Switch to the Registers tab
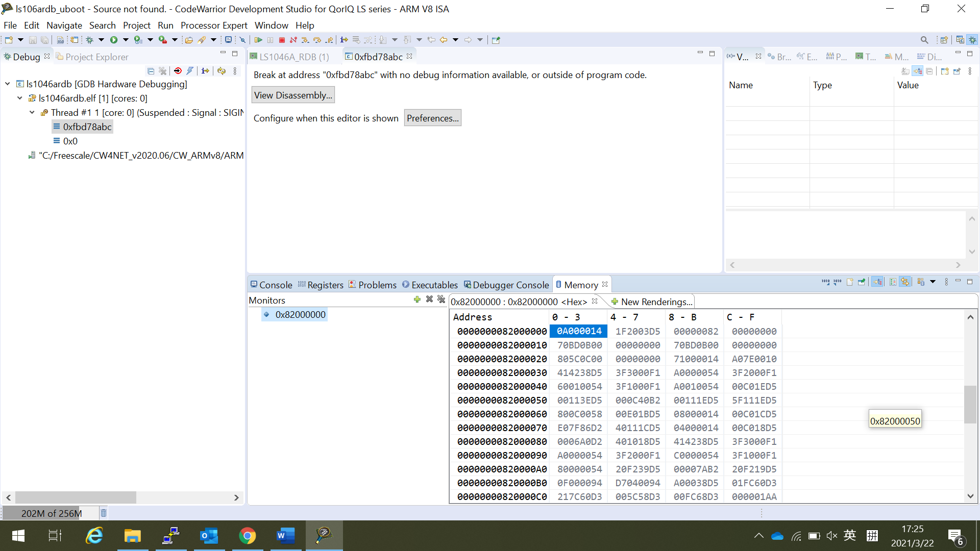The width and height of the screenshot is (980, 551). click(321, 285)
